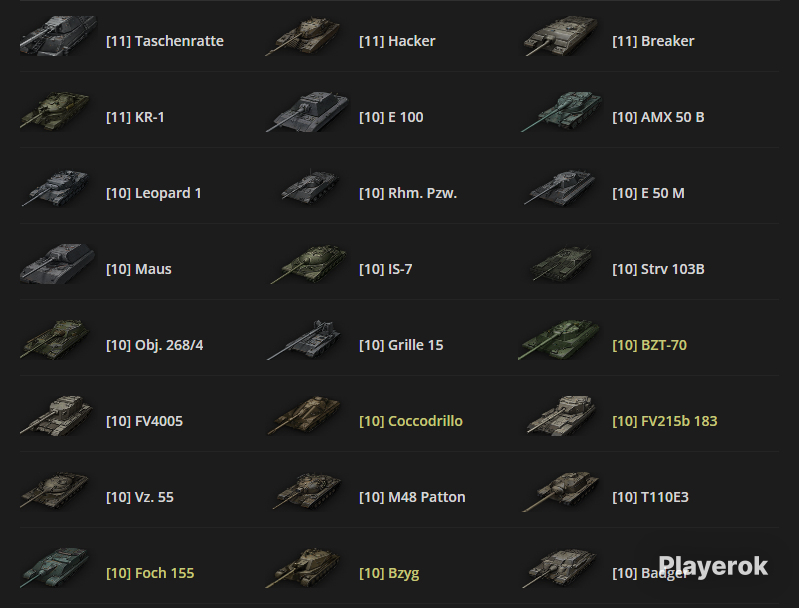Image resolution: width=799 pixels, height=608 pixels.
Task: Click the [10] Rhm. Pzw. name
Action: pos(408,193)
